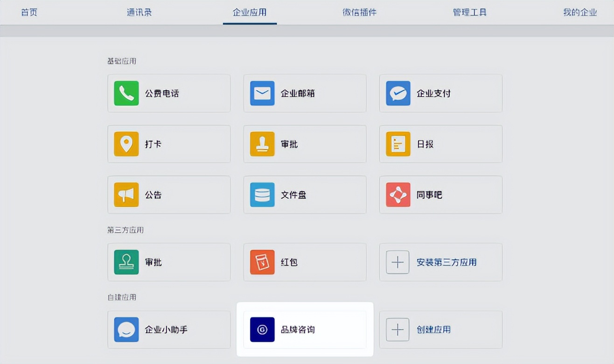Open the 企业小助手 assistant app

coord(169,329)
